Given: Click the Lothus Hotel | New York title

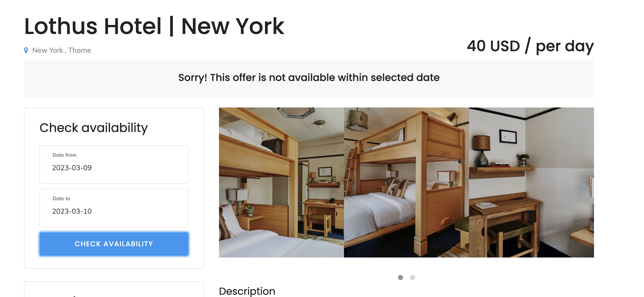Looking at the screenshot, I should [x=154, y=26].
